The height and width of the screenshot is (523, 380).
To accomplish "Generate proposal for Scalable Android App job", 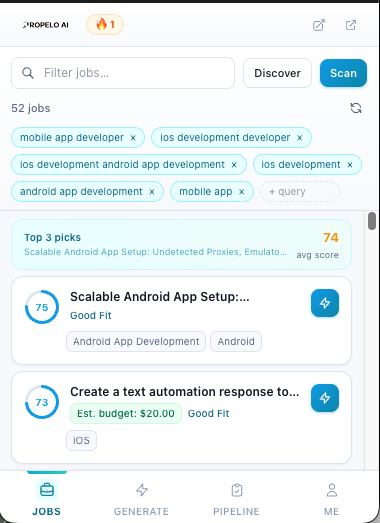I will (x=325, y=303).
